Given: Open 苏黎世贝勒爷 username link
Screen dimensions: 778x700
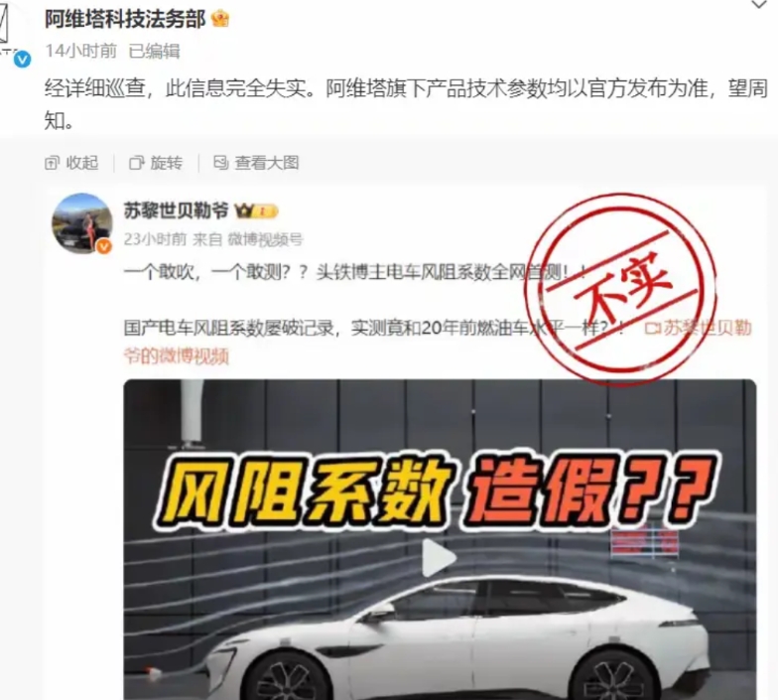Looking at the screenshot, I should 176,210.
